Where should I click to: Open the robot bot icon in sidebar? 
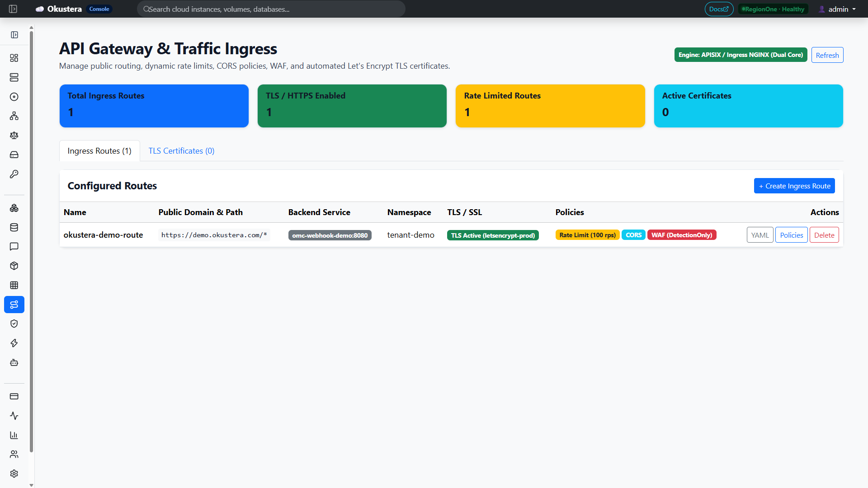[x=14, y=362]
